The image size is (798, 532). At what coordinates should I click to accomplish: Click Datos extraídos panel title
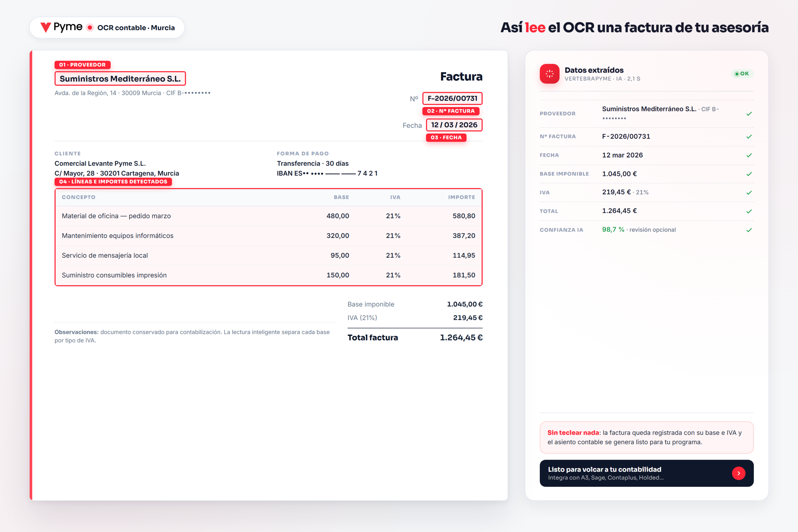click(594, 70)
